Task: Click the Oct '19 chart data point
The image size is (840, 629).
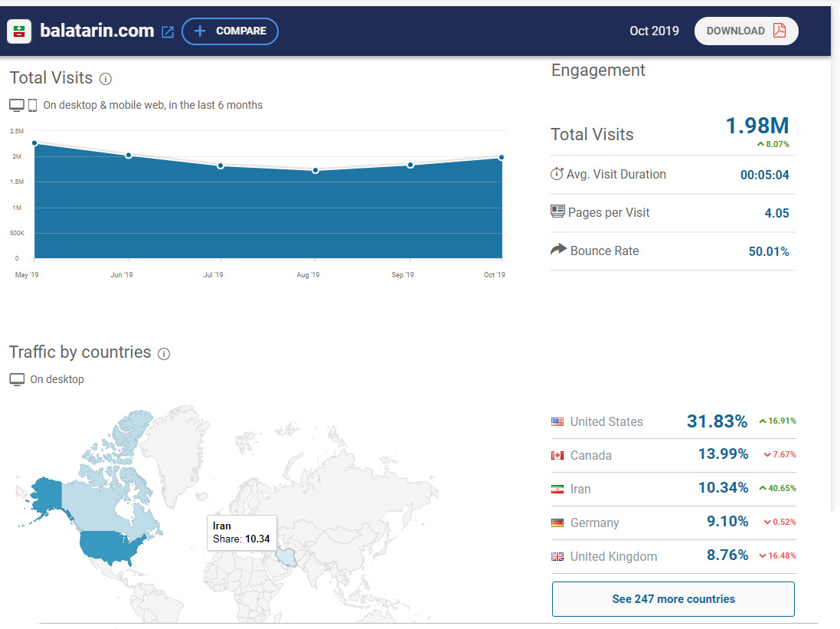Action: click(x=502, y=158)
